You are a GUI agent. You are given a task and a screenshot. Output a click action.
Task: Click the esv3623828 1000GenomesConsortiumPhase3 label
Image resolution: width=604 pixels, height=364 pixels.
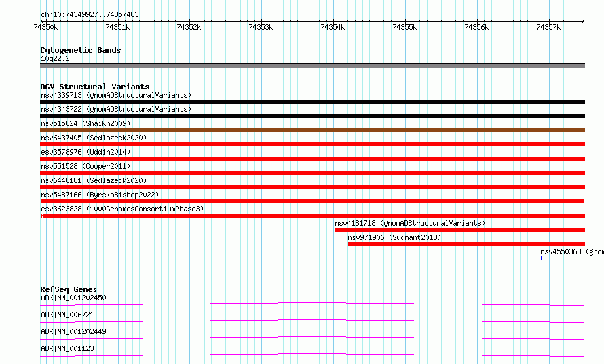coord(122,209)
